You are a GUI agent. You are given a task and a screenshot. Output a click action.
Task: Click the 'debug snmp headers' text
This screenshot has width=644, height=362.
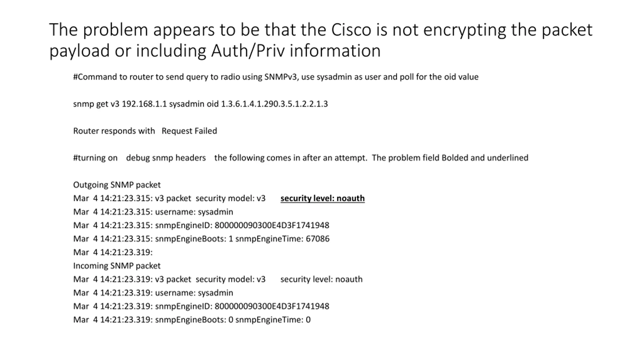pyautogui.click(x=166, y=158)
